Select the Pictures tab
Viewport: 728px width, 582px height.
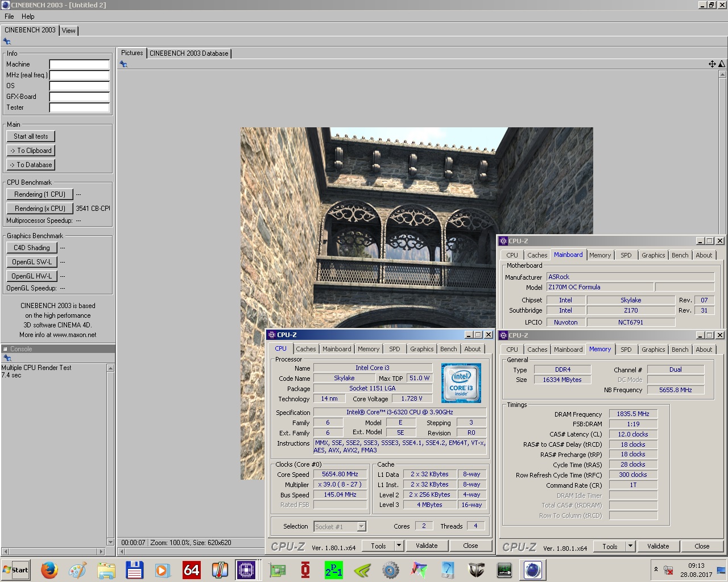[132, 53]
